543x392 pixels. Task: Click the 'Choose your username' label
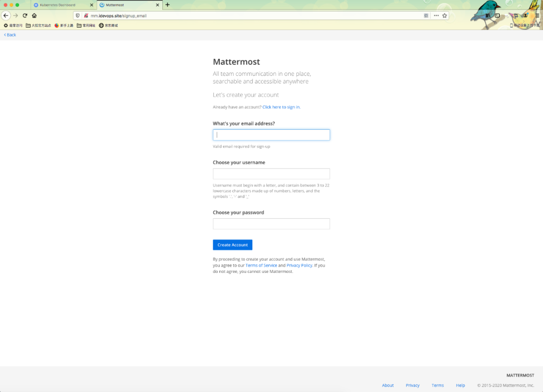point(239,162)
